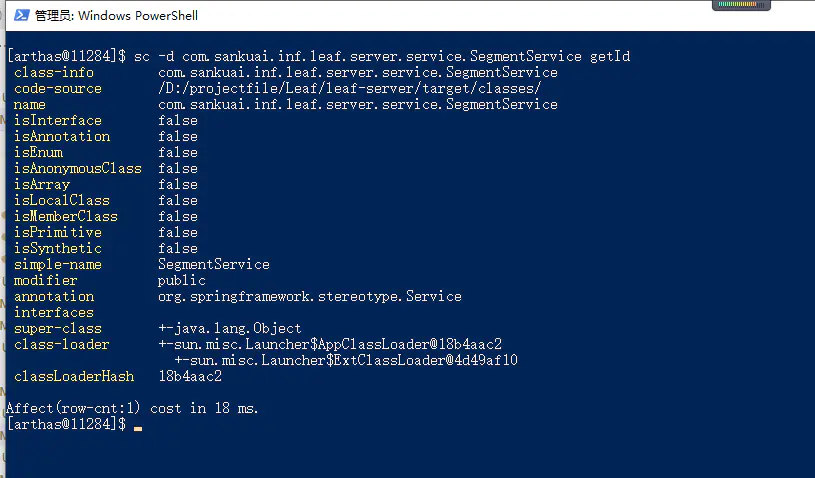The height and width of the screenshot is (478, 815).
Task: Click the +-java.lang.Object super-class entry
Action: pyautogui.click(x=230, y=328)
